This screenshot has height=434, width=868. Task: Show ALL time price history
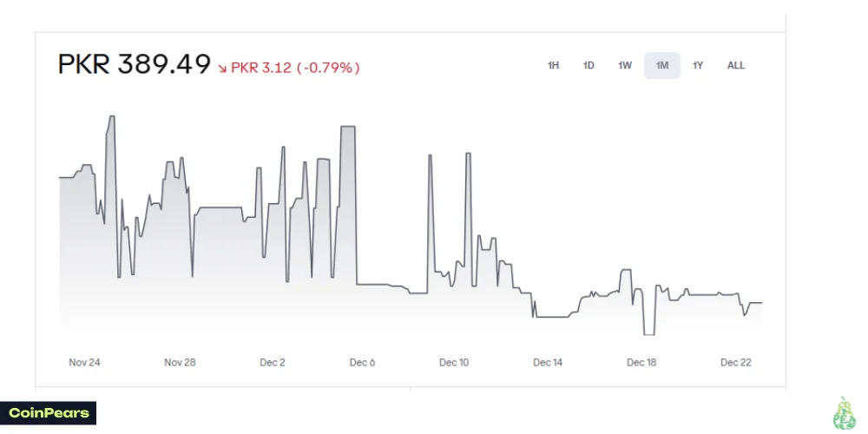pyautogui.click(x=736, y=66)
